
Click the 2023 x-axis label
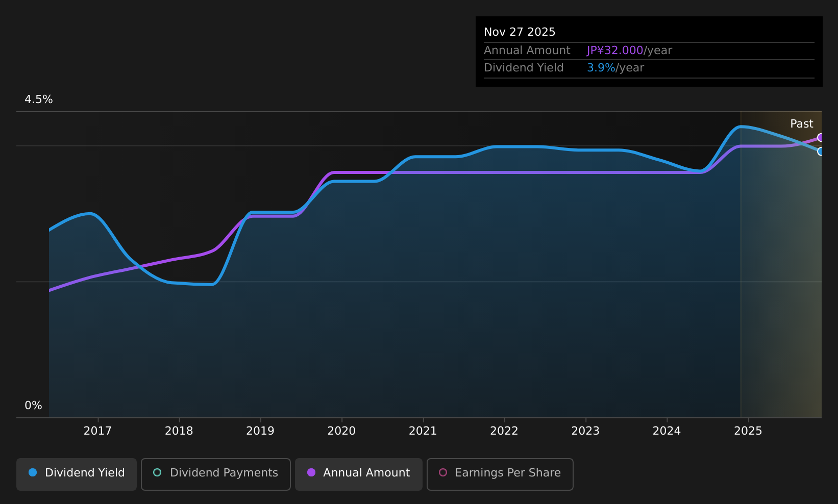585,431
